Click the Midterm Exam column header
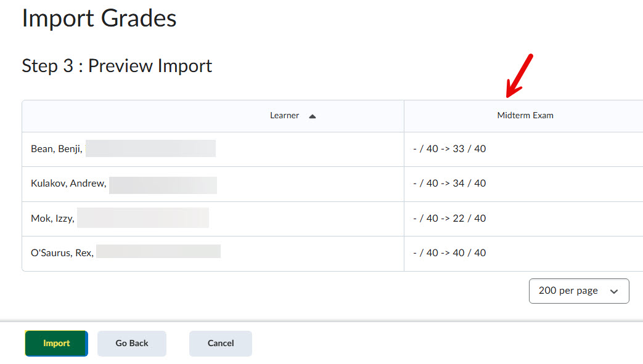The image size is (643, 364). [525, 115]
